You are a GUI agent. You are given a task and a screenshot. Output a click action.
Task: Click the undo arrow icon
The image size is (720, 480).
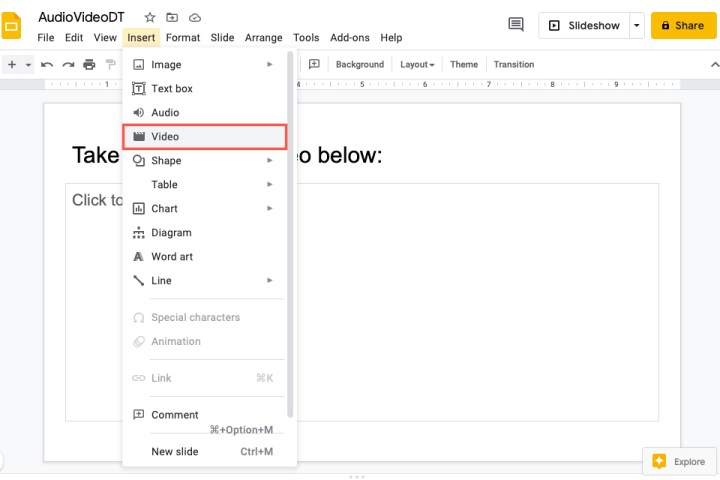47,64
